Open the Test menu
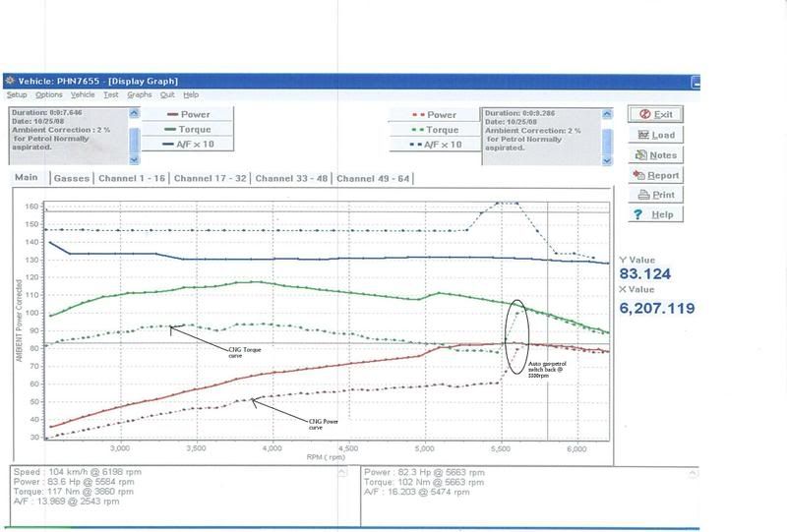787x532 pixels. click(111, 94)
